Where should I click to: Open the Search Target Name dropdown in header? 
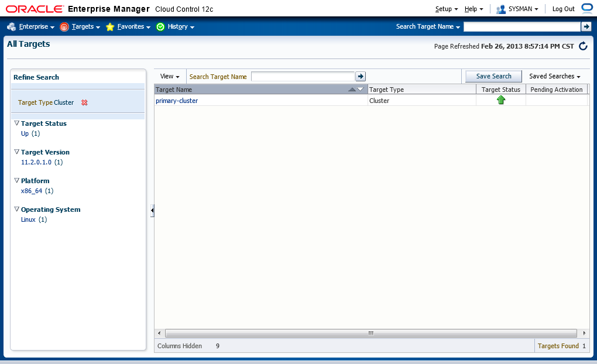pyautogui.click(x=428, y=27)
